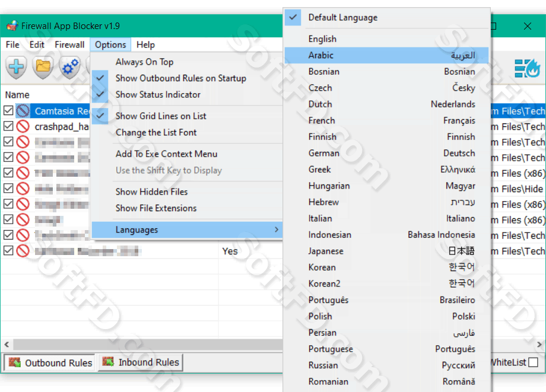
Task: Select Arabic language
Action: pyautogui.click(x=386, y=55)
